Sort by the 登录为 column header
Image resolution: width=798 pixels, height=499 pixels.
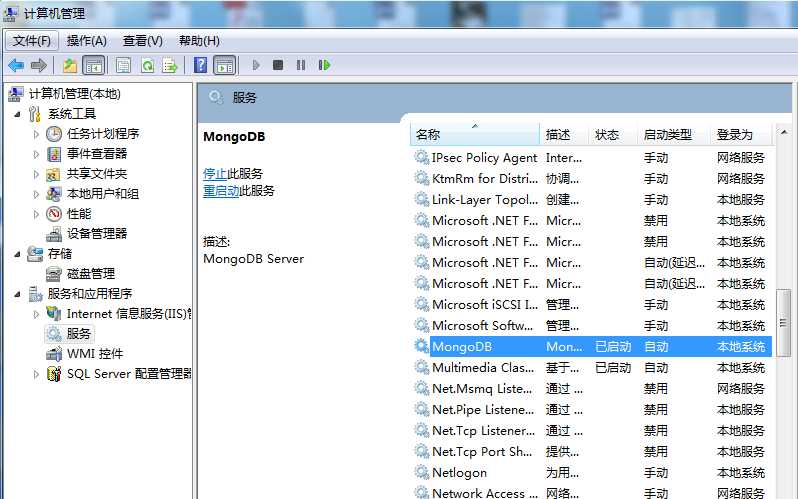[x=741, y=134]
